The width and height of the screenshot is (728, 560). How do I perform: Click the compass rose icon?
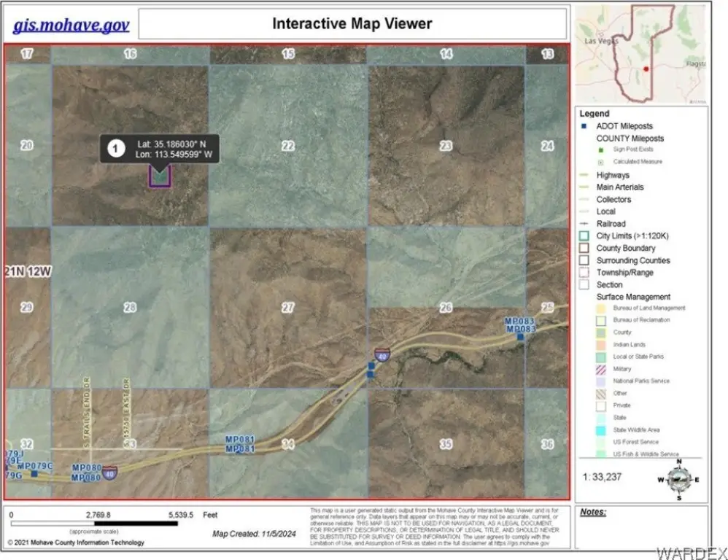[678, 479]
